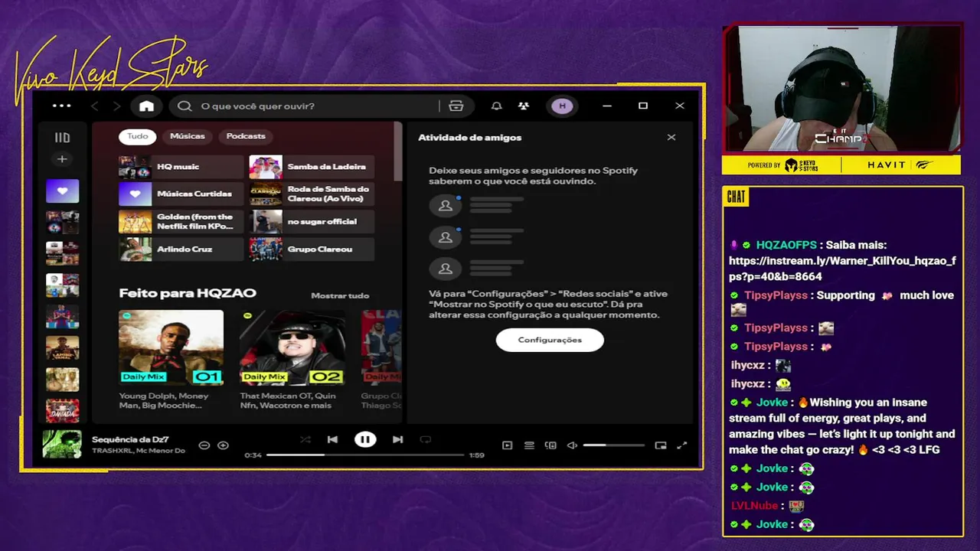Skip to next track
The width and height of the screenshot is (980, 551).
point(397,439)
